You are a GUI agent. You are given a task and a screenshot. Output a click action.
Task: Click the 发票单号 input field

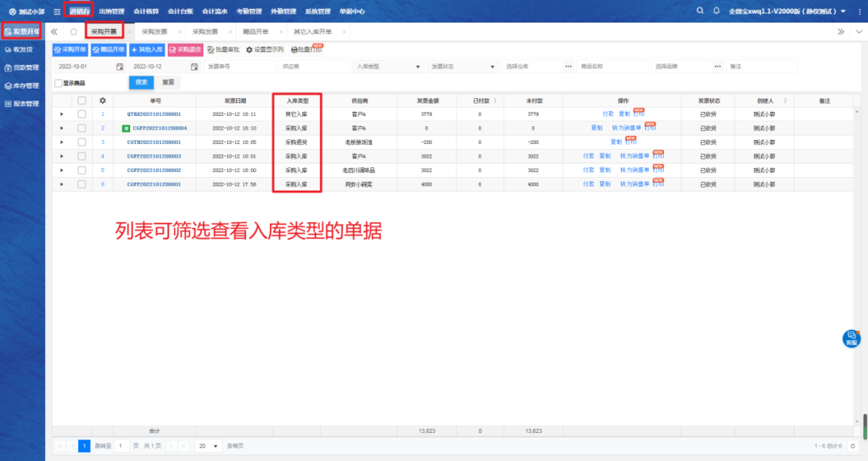[238, 66]
